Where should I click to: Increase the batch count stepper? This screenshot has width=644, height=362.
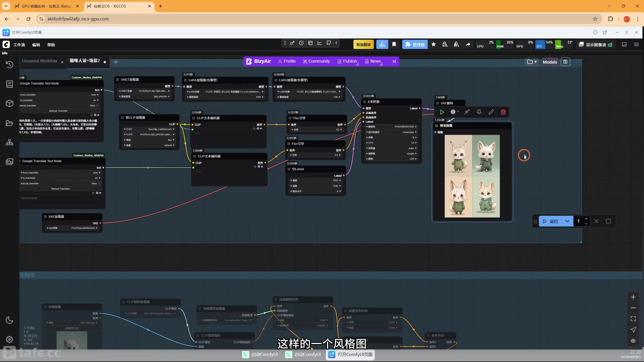click(x=586, y=219)
